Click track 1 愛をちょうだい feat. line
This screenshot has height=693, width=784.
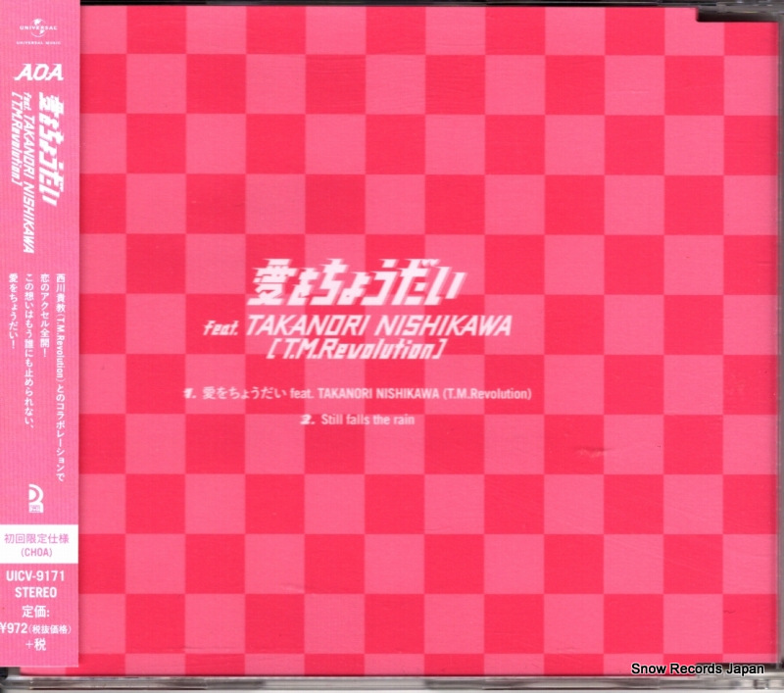pos(358,393)
